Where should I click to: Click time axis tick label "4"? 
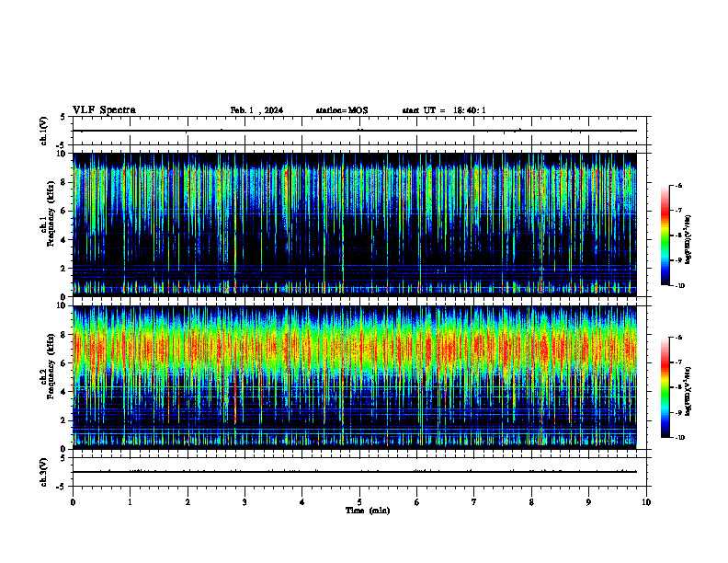pos(301,502)
